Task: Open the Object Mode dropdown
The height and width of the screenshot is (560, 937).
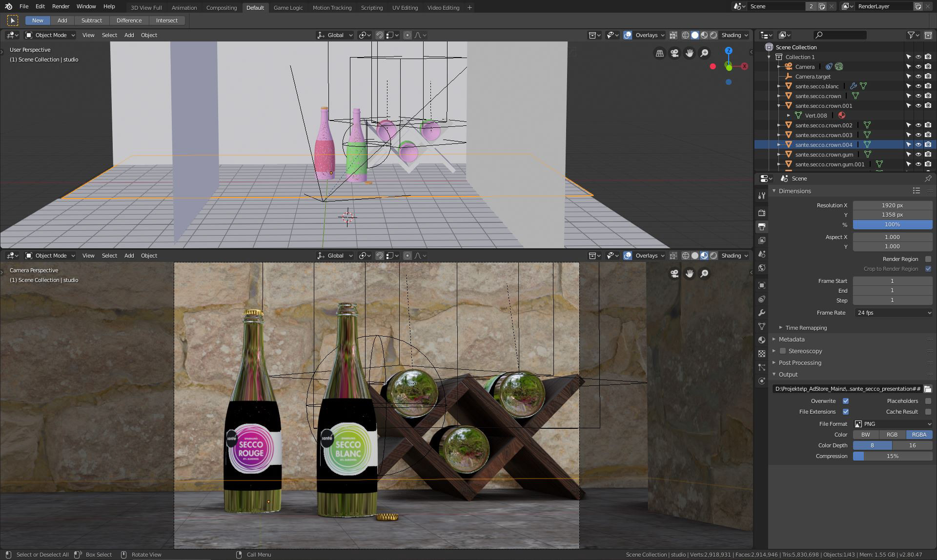Action: [x=49, y=35]
